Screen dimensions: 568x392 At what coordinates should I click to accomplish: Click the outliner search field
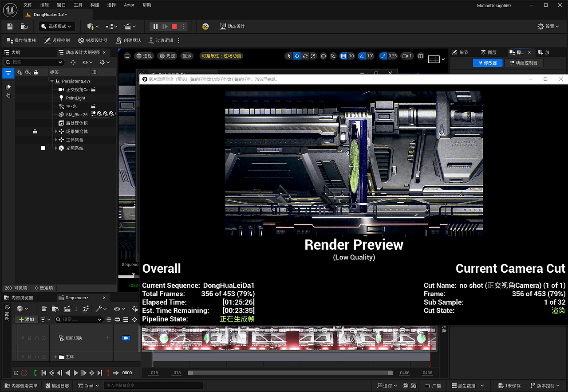[x=33, y=62]
